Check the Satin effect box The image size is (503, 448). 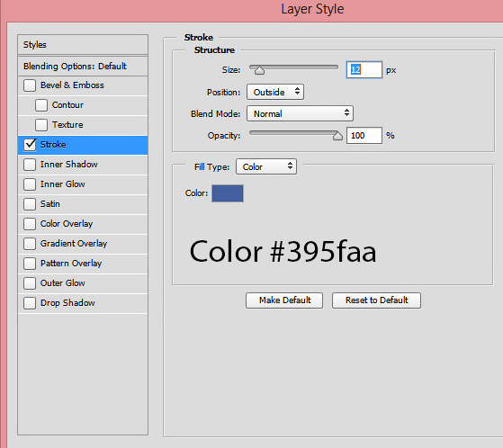tap(30, 204)
